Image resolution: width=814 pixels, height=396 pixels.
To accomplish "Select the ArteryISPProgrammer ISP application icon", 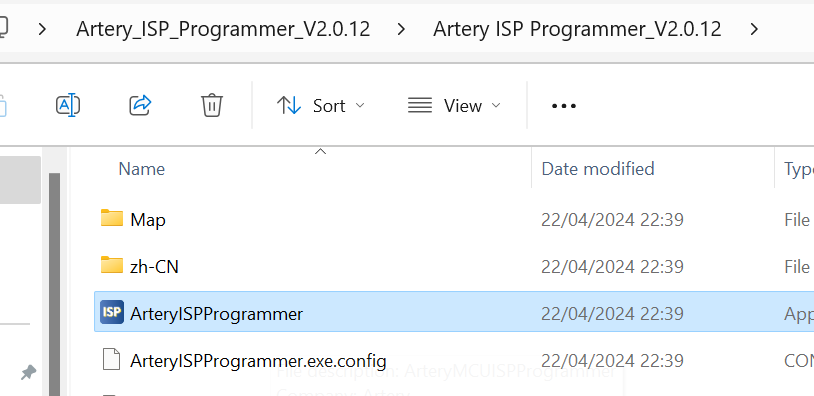I will click(x=112, y=312).
